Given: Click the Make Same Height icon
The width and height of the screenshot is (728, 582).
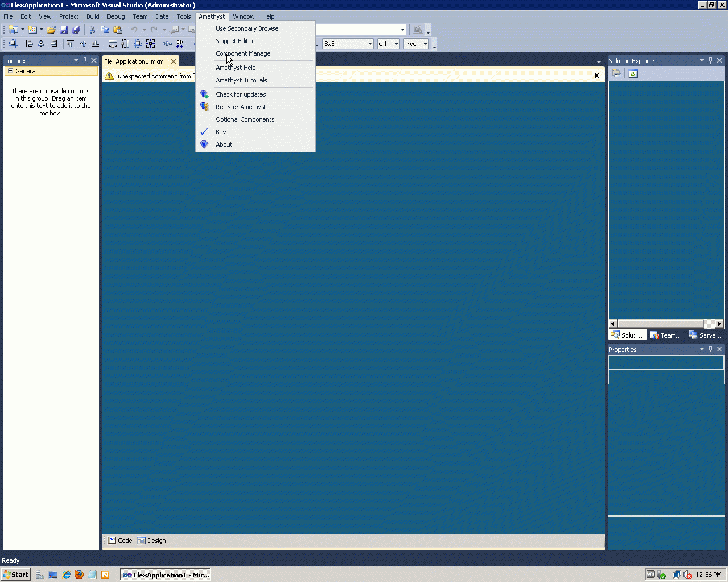Looking at the screenshot, I should point(125,44).
